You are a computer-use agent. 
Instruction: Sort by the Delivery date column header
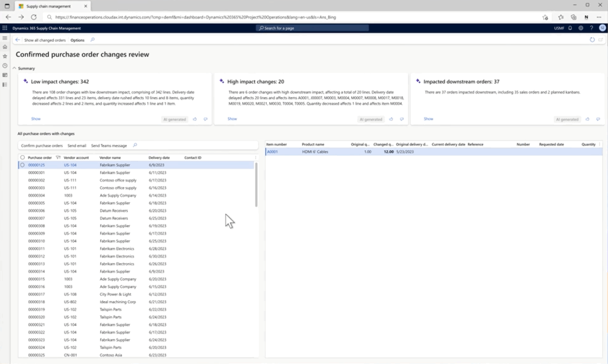click(159, 158)
